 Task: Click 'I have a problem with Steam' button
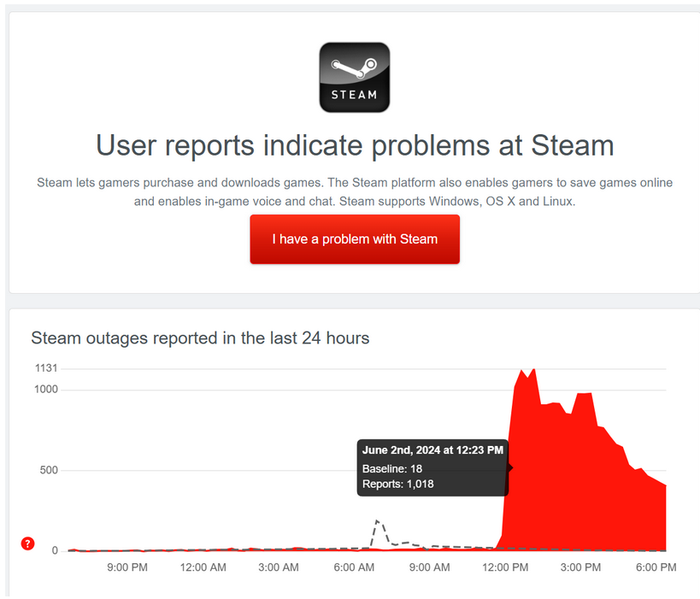pos(355,239)
